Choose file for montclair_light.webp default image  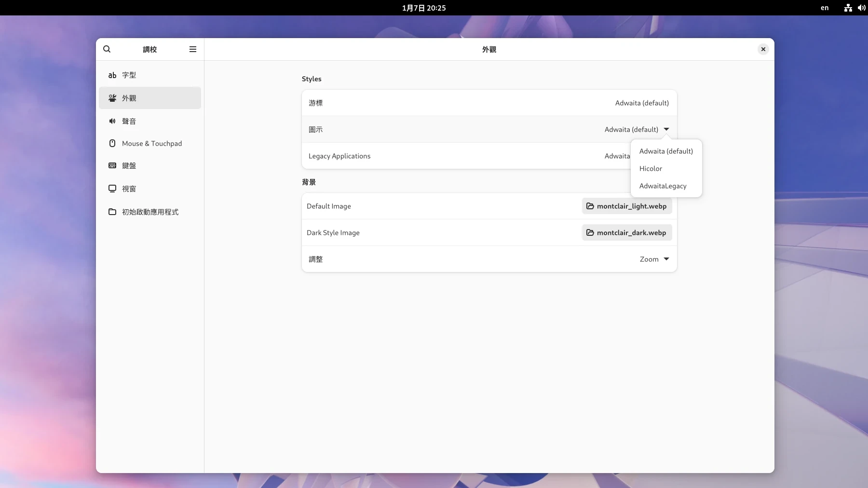[x=626, y=206]
